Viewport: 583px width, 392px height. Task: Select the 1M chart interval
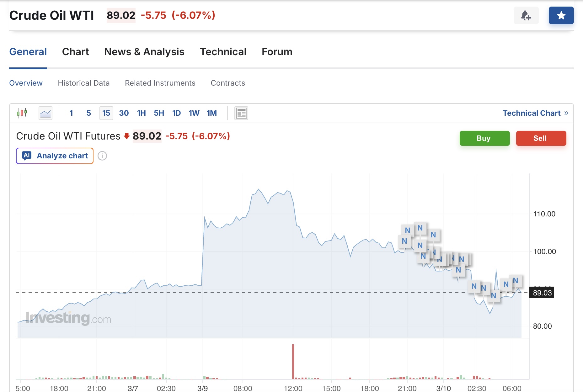click(212, 113)
